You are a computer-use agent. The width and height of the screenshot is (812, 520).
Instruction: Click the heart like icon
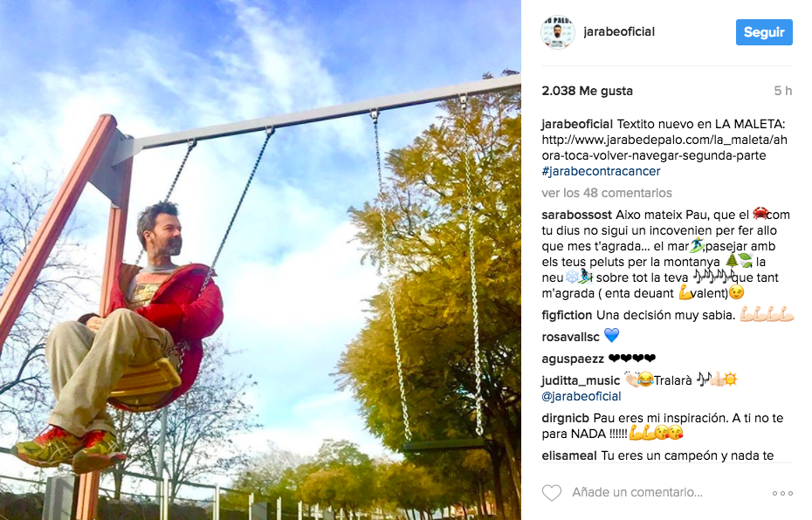(x=552, y=493)
